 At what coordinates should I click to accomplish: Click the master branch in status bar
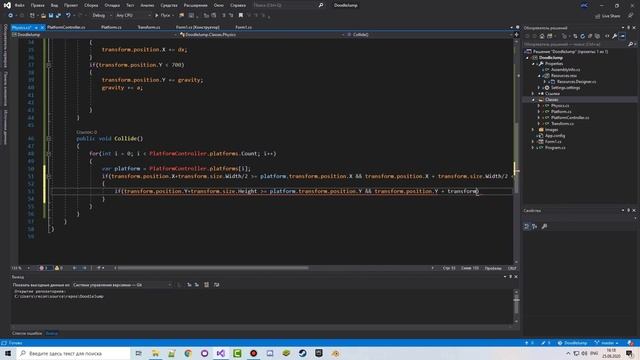coord(607,343)
